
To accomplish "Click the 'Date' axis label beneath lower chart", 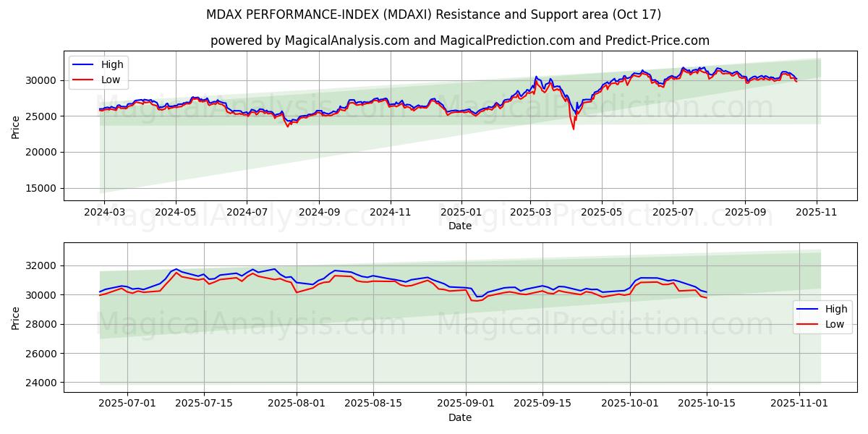I will click(459, 417).
